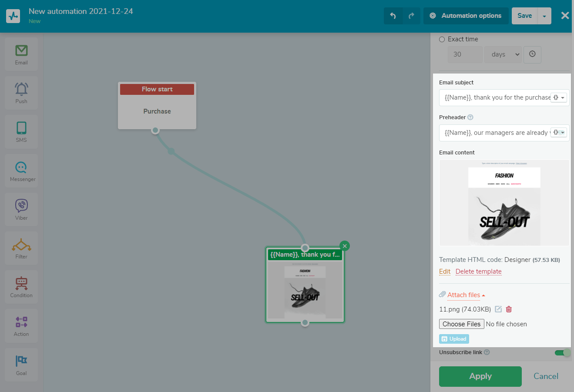574x392 pixels.
Task: Select the SMS block icon
Action: [x=21, y=131]
